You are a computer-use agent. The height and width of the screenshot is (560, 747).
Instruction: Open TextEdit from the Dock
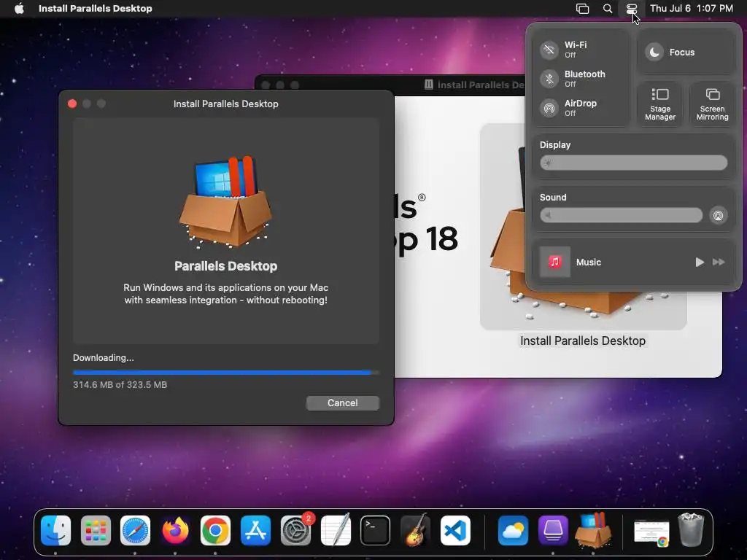(x=336, y=531)
